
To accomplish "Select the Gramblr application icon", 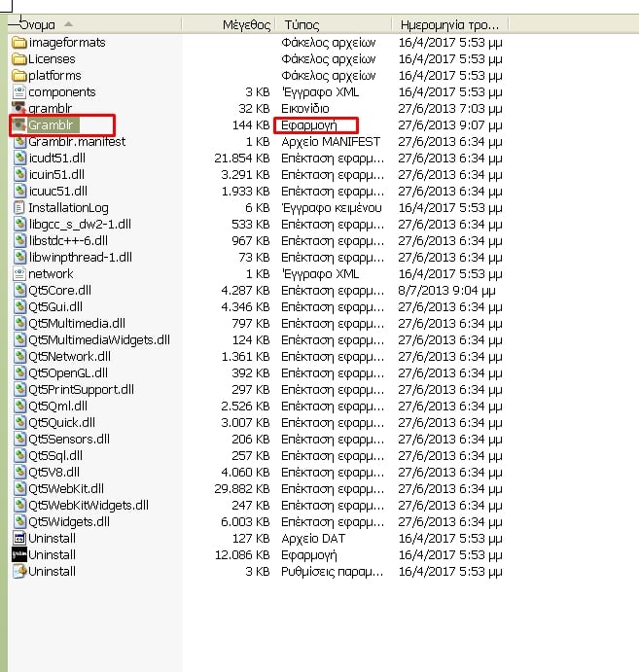I will 19,125.
